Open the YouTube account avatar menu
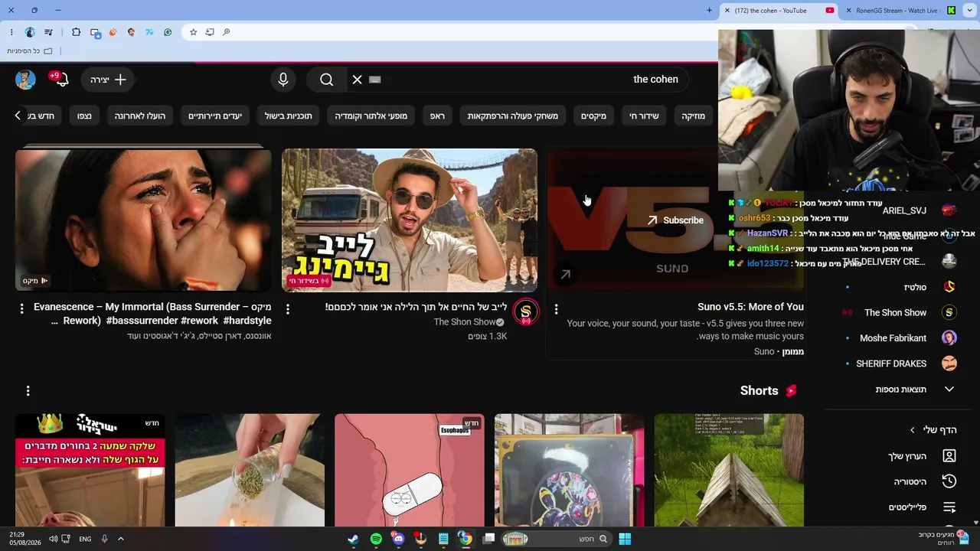 [25, 80]
